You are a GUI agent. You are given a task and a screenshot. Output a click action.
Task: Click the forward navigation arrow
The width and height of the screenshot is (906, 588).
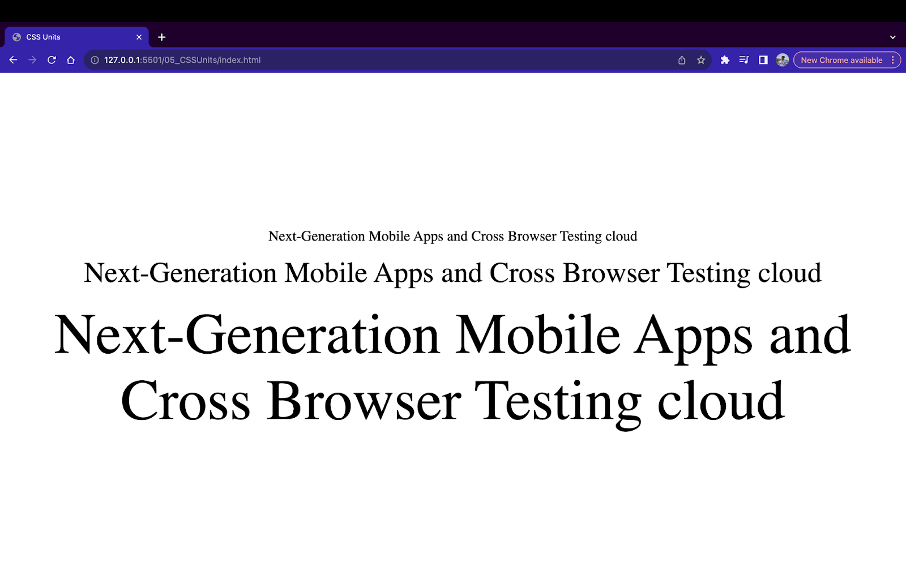[x=32, y=60]
